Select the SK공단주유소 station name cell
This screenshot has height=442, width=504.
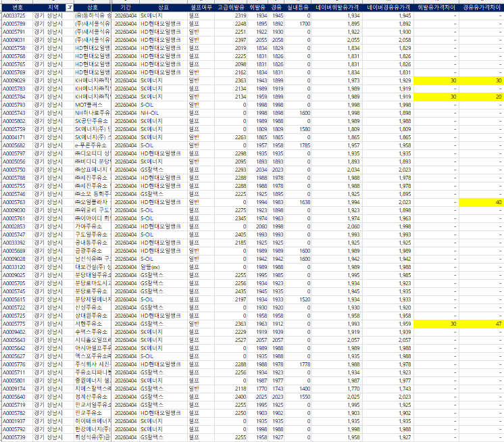click(93, 121)
